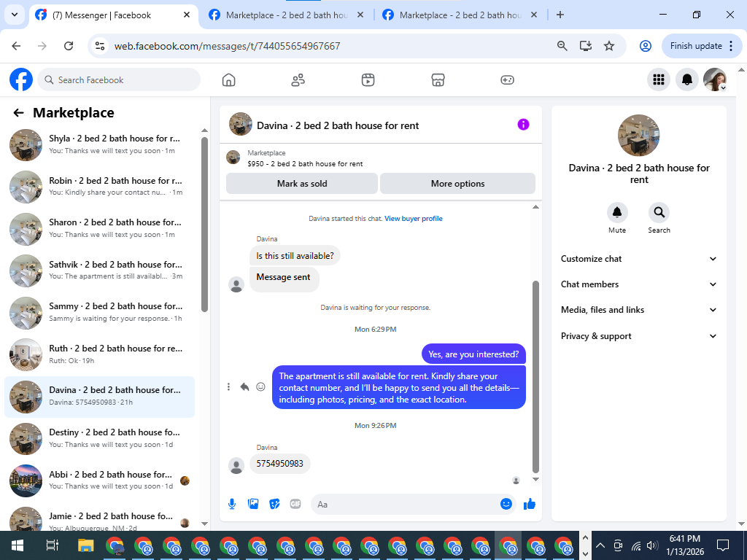Expand the Privacy & support section
Viewport: 747px width, 560px height.
[x=638, y=336]
